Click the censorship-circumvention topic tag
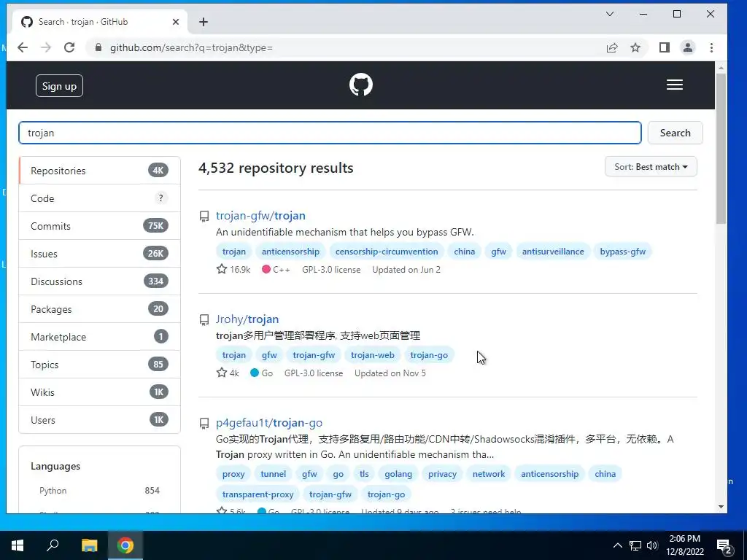The width and height of the screenshot is (747, 560). pos(387,252)
